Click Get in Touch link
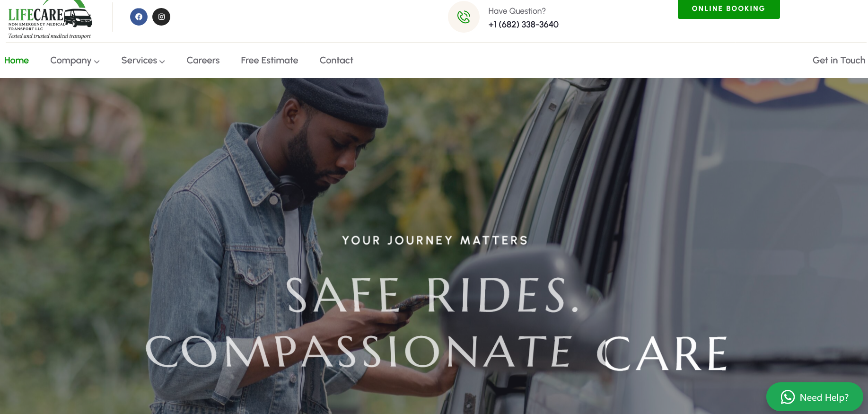 tap(839, 61)
